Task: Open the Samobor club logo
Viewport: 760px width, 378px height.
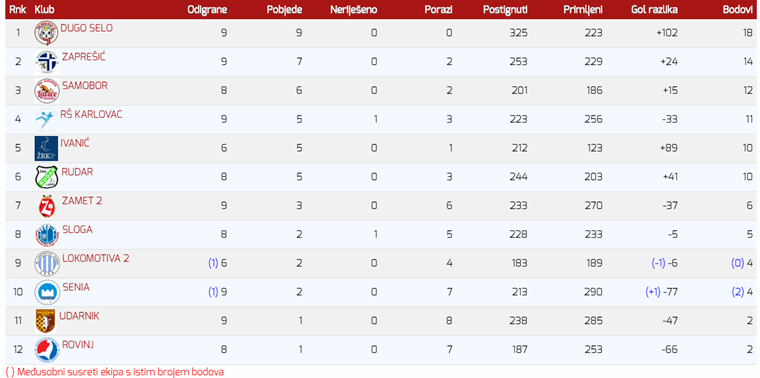Action: [47, 91]
